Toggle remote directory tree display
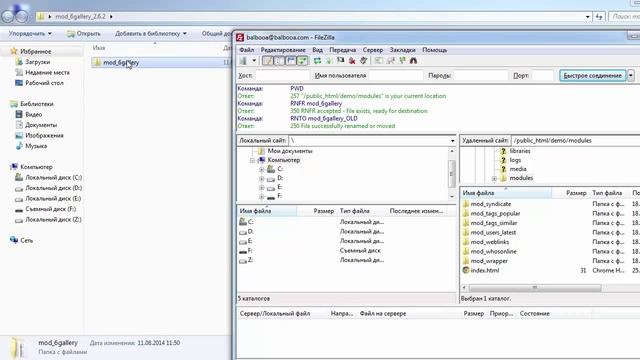This screenshot has height=360, width=640. [291, 61]
